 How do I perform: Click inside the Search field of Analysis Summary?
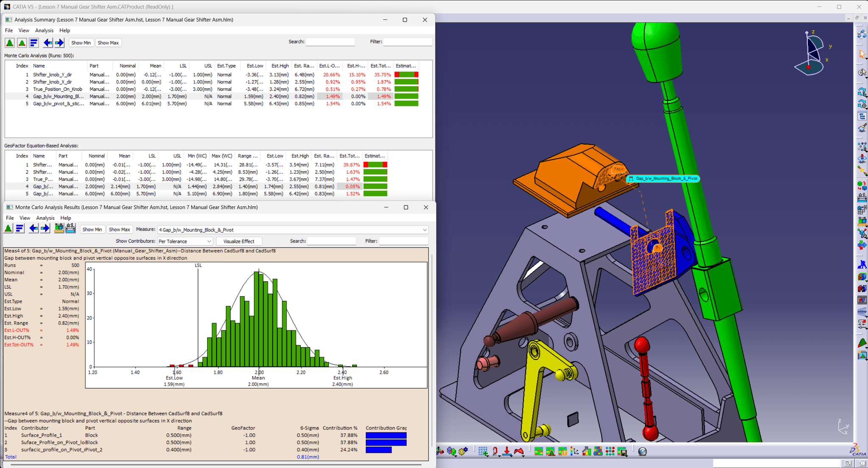tap(330, 42)
